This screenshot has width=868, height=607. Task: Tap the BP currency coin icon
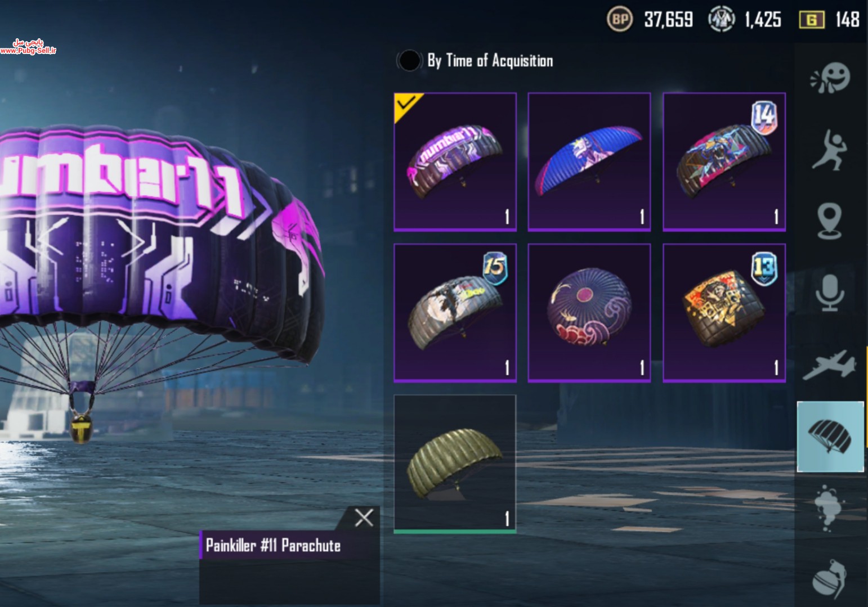click(x=620, y=20)
